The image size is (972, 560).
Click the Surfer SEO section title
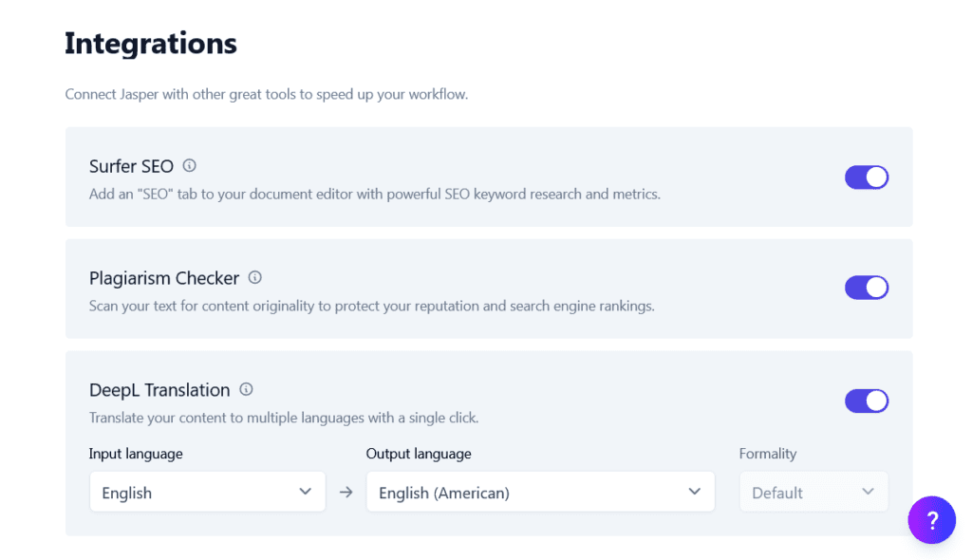point(131,165)
